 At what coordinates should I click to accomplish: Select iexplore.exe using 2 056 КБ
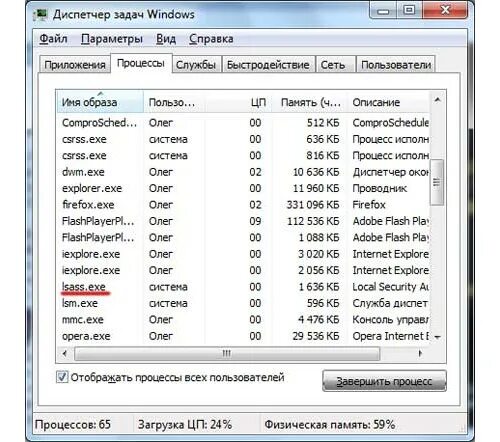pyautogui.click(x=243, y=270)
